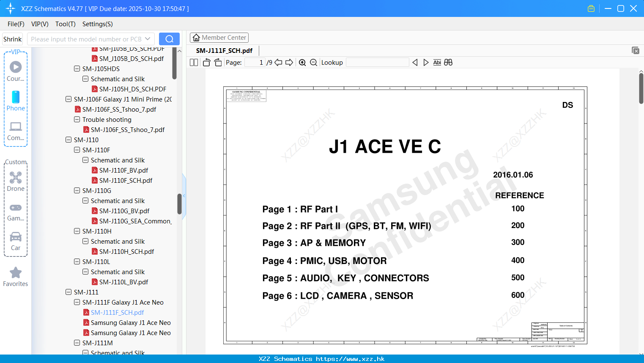
Task: Select the SM-J111F_SCH.pdf tab
Action: (x=224, y=50)
